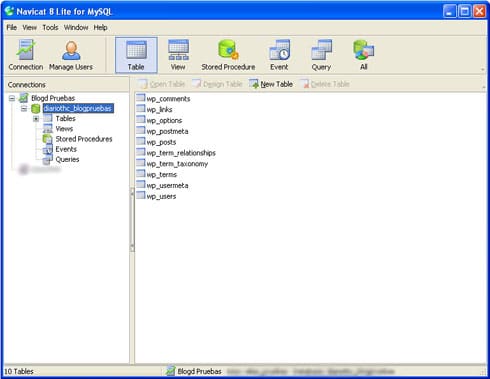Click the 10 Tables status bar text
The height and width of the screenshot is (379, 490).
coord(19,371)
